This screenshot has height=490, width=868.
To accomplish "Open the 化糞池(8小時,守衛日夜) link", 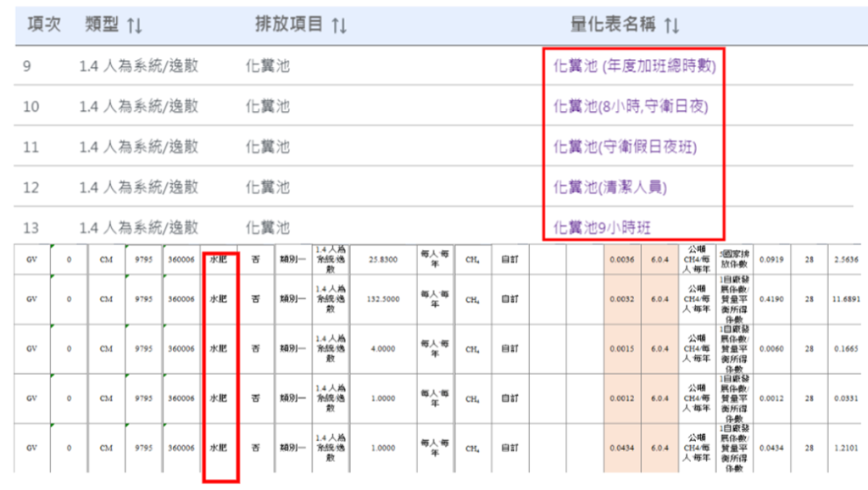I will (630, 106).
